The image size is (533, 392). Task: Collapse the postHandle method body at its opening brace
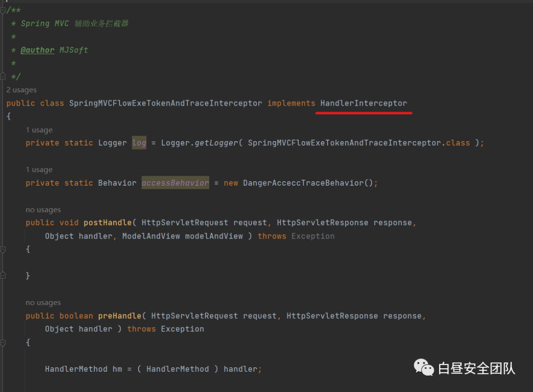pos(3,250)
